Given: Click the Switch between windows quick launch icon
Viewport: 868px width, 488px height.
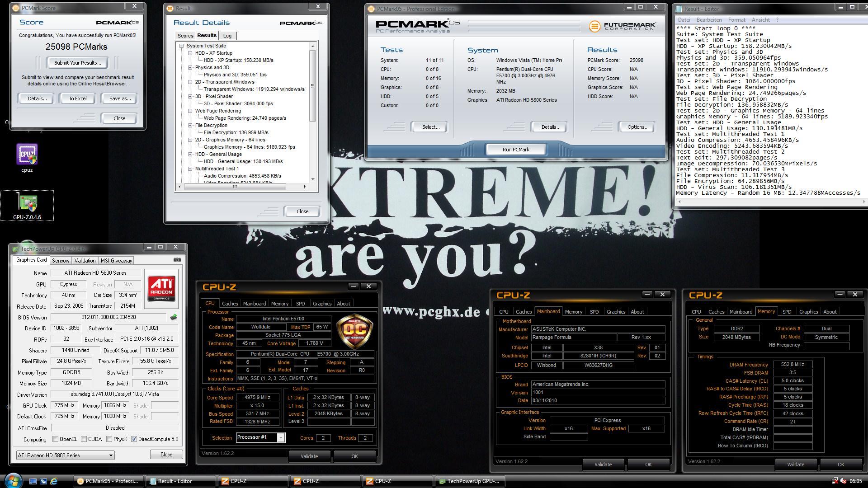Looking at the screenshot, I should coord(43,481).
